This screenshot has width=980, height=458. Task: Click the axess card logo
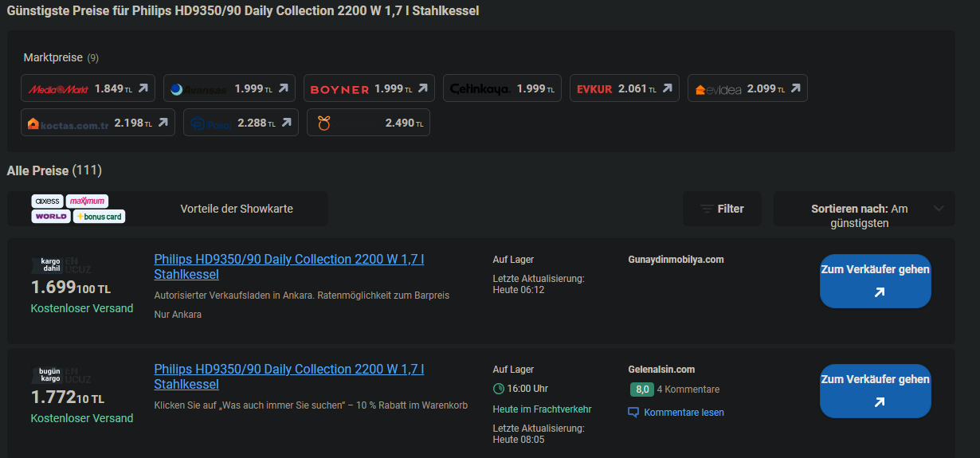(x=47, y=201)
